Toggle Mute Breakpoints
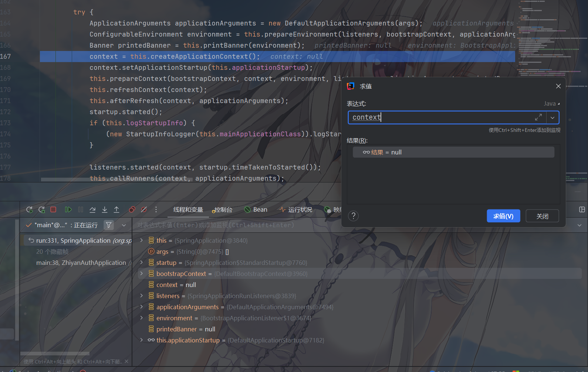This screenshot has height=372, width=588. coord(144,210)
